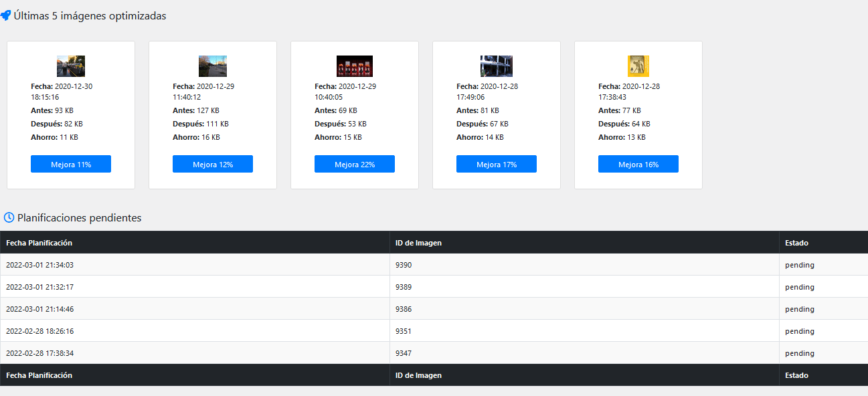Image resolution: width=868 pixels, height=396 pixels.
Task: Click the Mejora 11% button
Action: [x=71, y=164]
